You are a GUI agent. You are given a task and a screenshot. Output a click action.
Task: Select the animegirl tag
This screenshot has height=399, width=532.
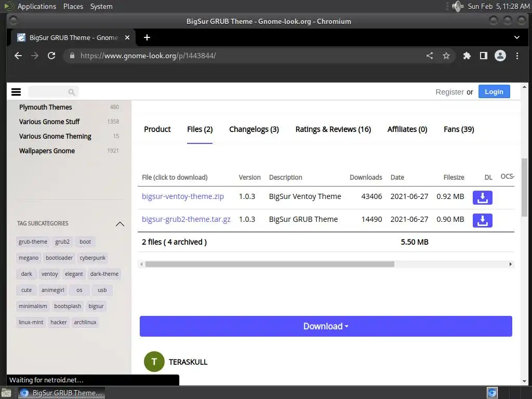[52, 290]
